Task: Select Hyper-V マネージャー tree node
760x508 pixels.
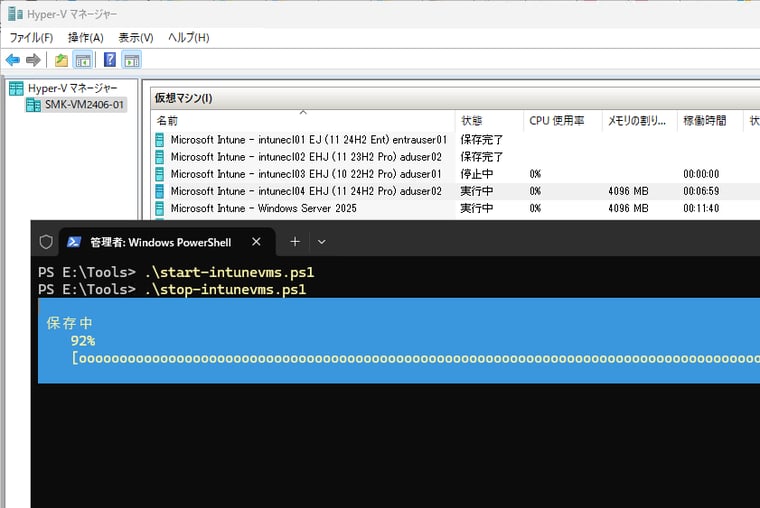Action: pyautogui.click(x=72, y=88)
